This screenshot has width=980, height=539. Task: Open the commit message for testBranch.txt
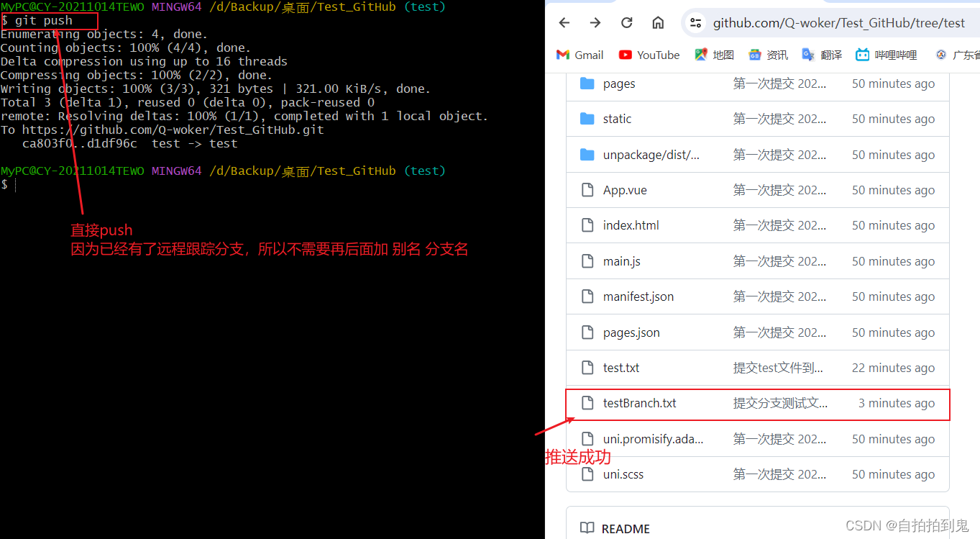coord(780,403)
